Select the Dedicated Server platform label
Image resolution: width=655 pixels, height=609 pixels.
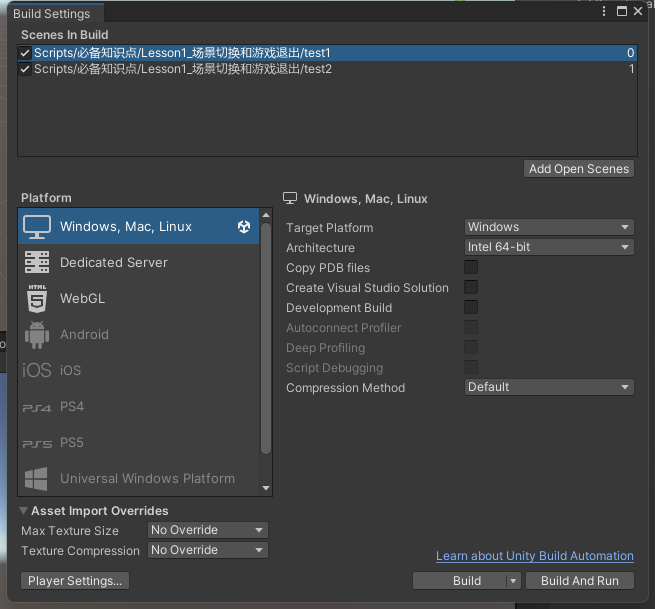(x=114, y=262)
